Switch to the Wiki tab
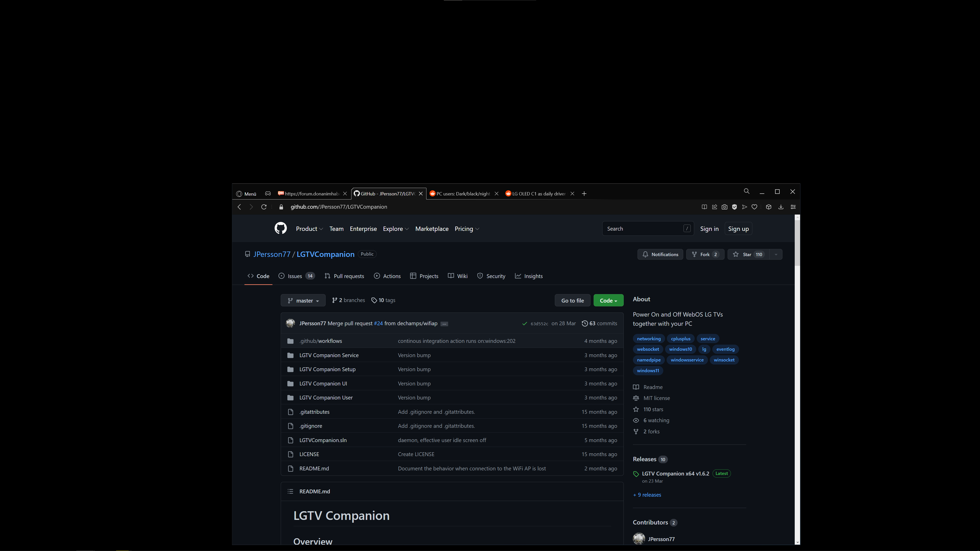The image size is (980, 551). pos(458,276)
